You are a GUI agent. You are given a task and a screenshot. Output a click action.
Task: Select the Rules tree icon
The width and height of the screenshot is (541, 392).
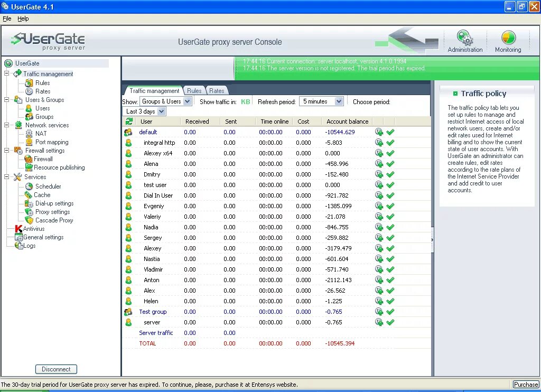[x=30, y=83]
